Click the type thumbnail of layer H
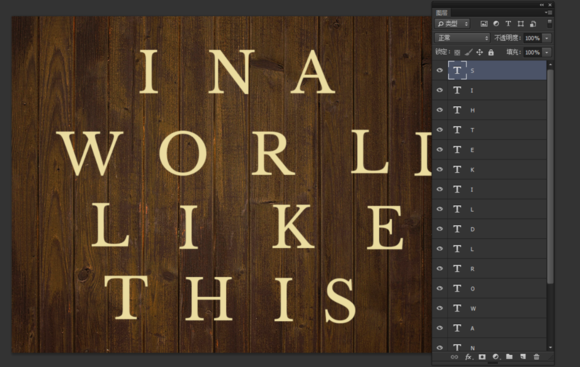The image size is (580, 367). click(x=457, y=110)
